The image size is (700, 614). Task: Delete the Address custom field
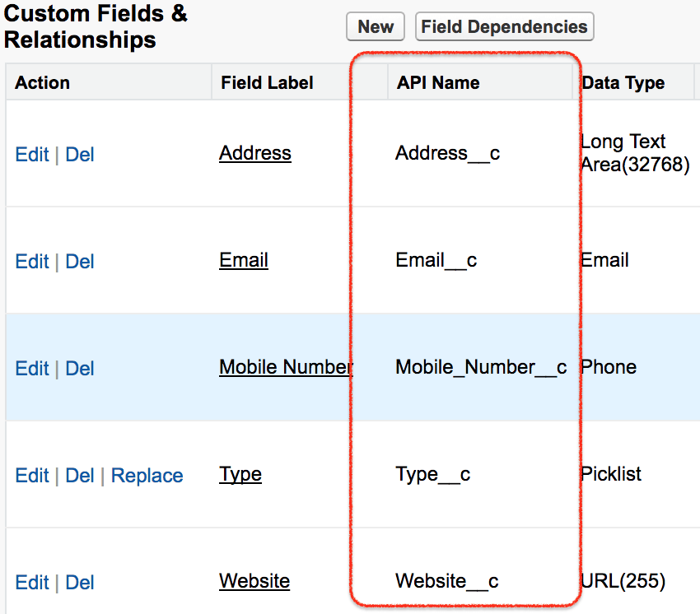coord(80,154)
